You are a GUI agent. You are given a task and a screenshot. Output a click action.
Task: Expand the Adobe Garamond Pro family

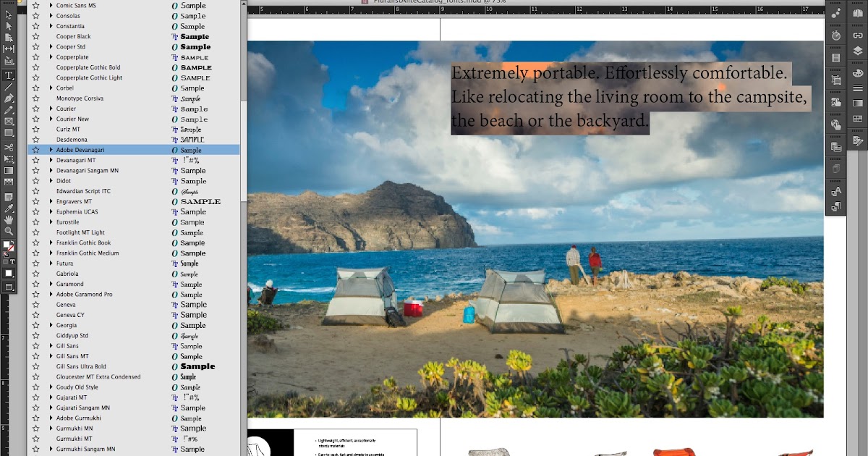pos(51,295)
